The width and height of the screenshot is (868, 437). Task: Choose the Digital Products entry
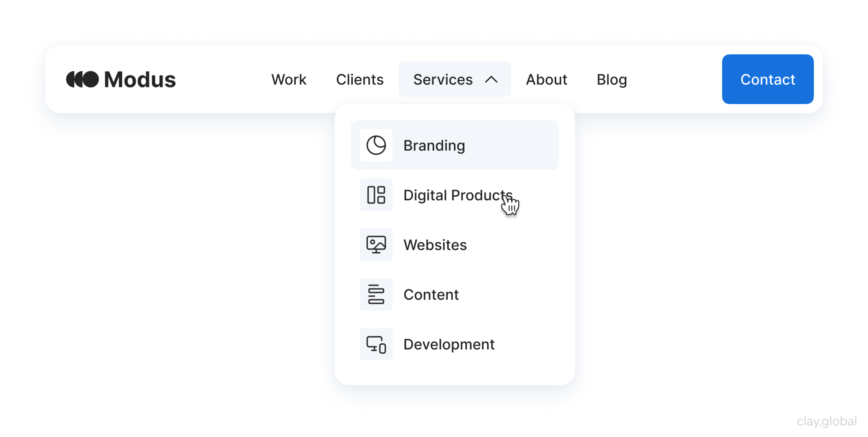pyautogui.click(x=455, y=195)
